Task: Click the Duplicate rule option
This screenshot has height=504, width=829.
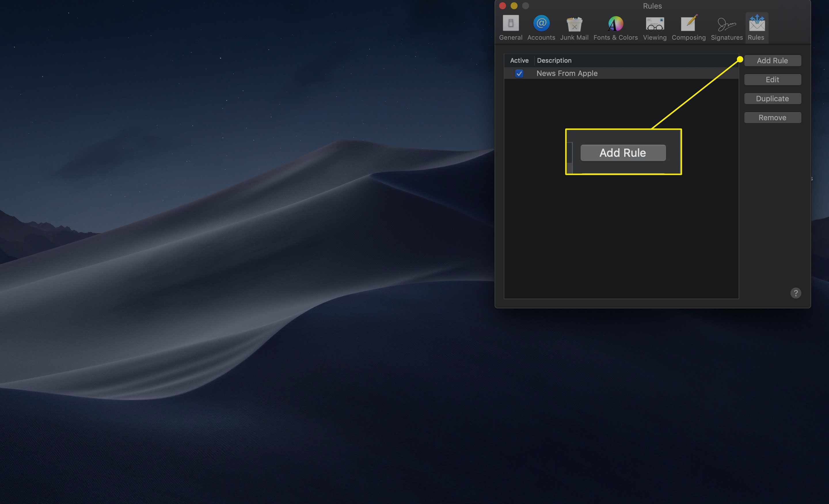Action: [772, 98]
